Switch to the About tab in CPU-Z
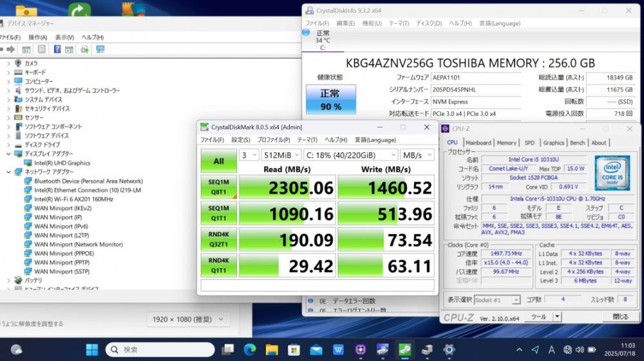The height and width of the screenshot is (361, 644). (x=599, y=143)
